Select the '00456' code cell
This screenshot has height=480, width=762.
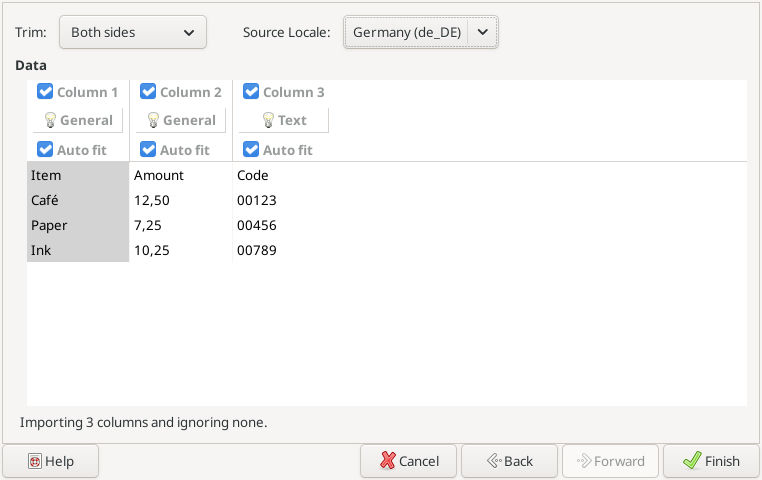point(284,225)
